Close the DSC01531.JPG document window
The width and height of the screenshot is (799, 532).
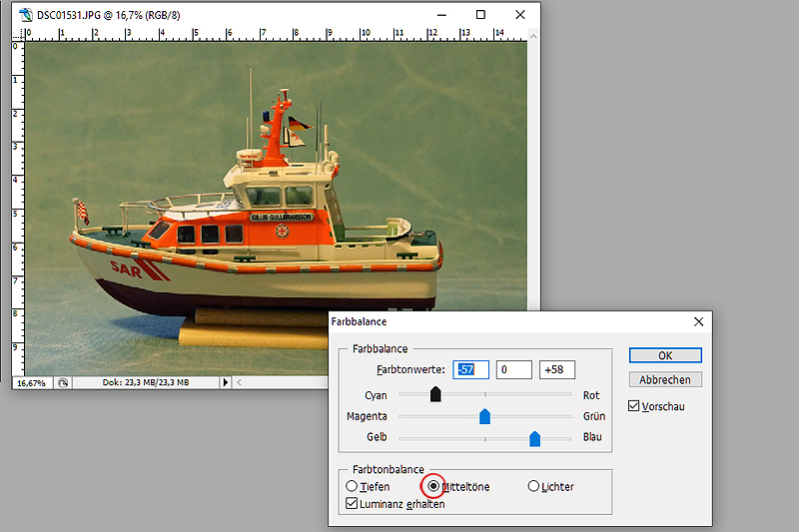519,15
